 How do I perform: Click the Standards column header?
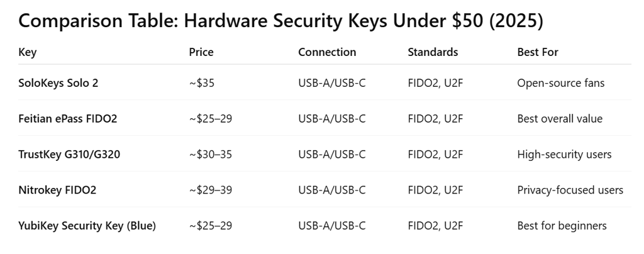tap(433, 52)
